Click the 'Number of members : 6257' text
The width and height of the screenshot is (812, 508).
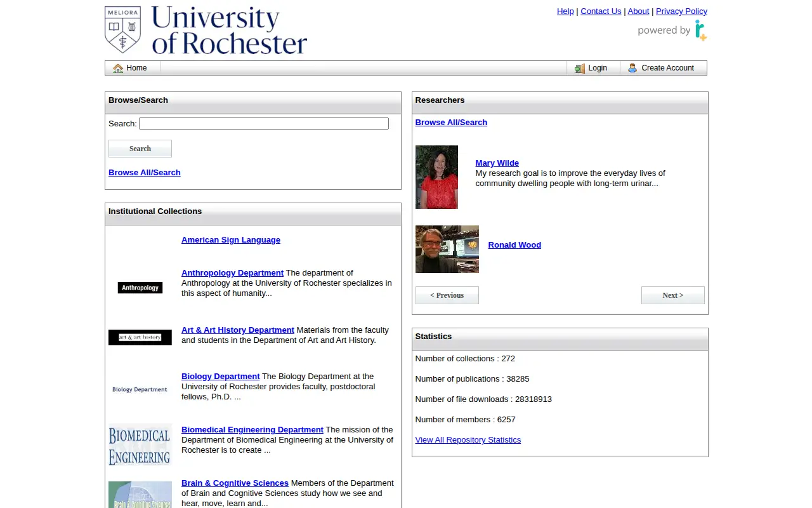click(465, 420)
